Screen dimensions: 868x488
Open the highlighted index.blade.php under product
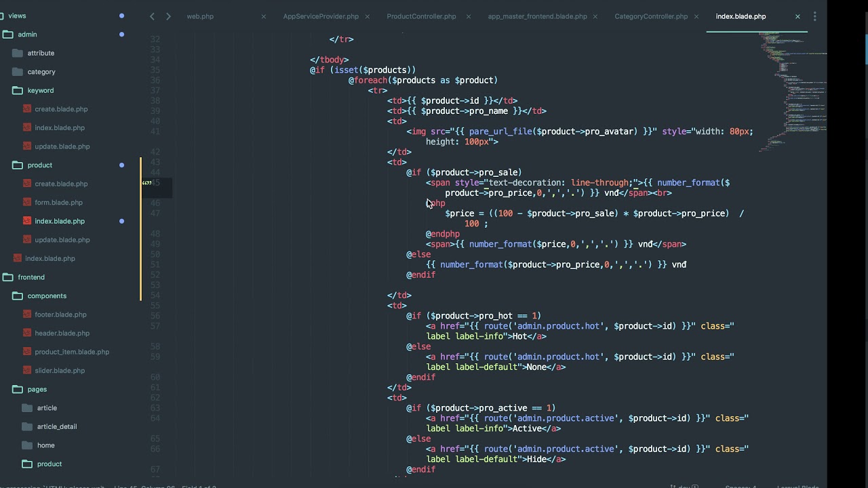click(x=60, y=221)
